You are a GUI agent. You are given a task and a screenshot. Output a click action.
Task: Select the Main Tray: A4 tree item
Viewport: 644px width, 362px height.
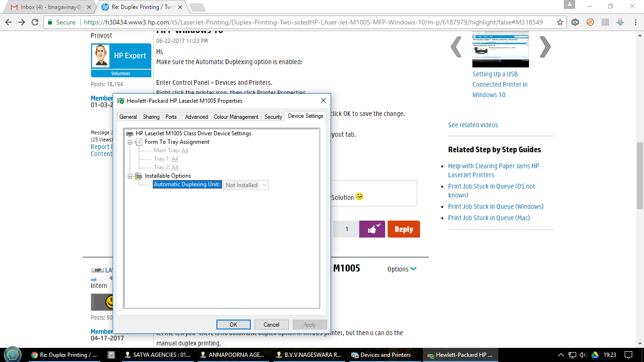tap(171, 150)
